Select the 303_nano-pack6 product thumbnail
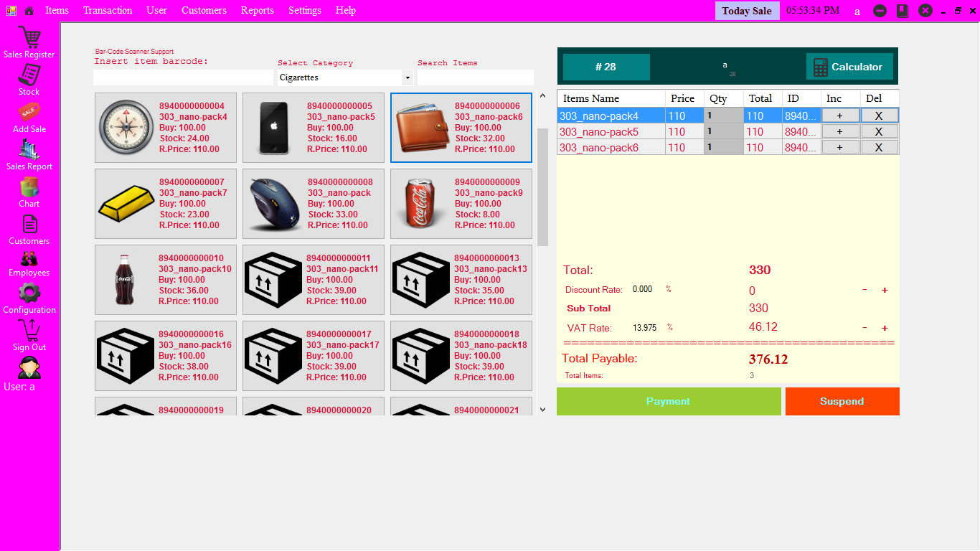The width and height of the screenshot is (980, 551). tap(461, 128)
